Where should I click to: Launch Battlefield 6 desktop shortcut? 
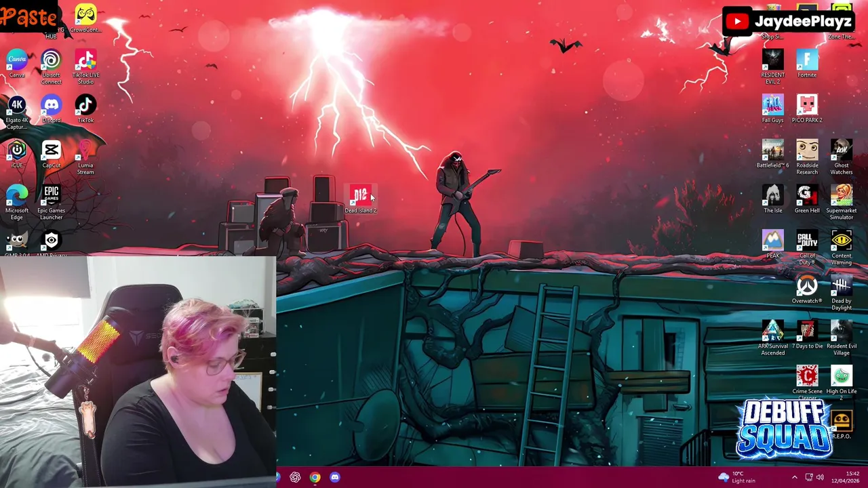pyautogui.click(x=772, y=154)
